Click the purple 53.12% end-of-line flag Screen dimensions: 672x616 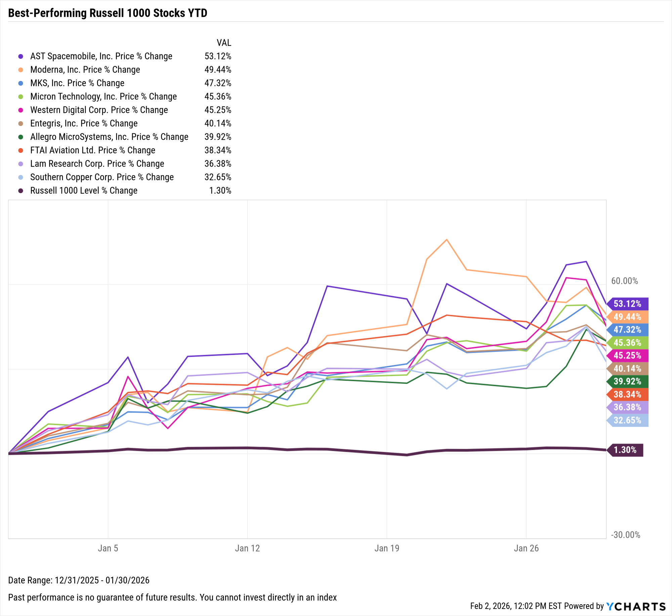tap(627, 304)
